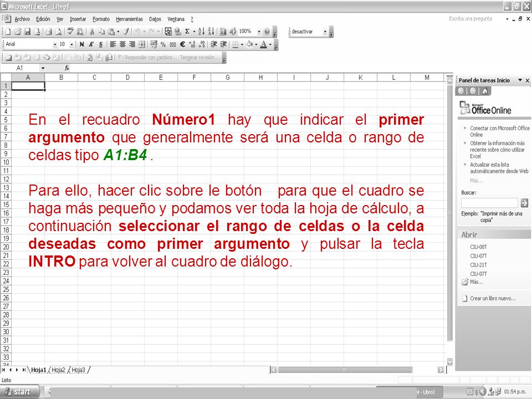This screenshot has height=399, width=532.
Task: Click the AutoSum sigma icon
Action: 187,32
